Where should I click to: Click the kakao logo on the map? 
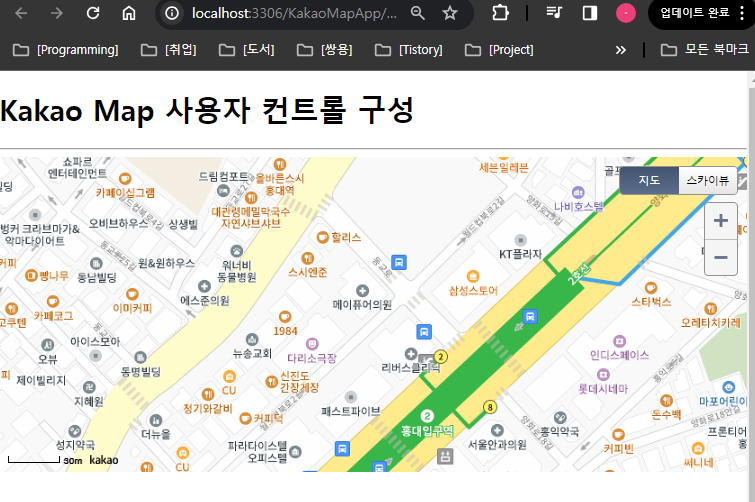pyautogui.click(x=104, y=460)
